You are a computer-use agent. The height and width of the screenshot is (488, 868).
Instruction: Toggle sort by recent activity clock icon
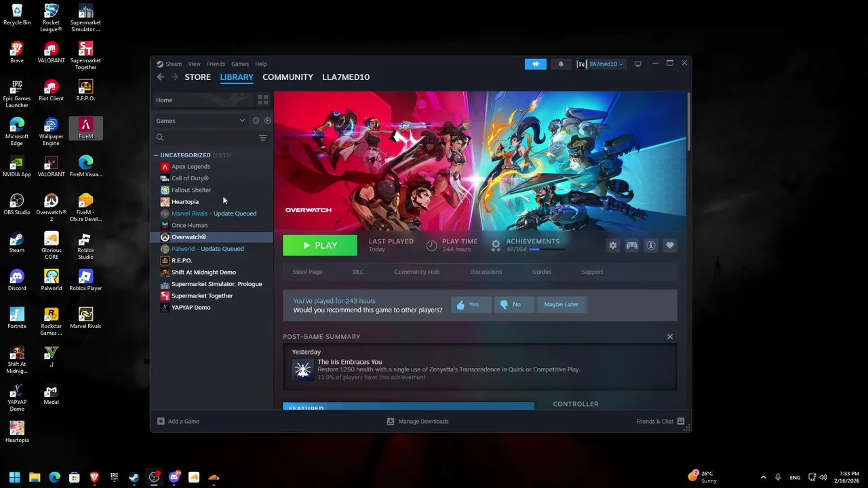256,121
